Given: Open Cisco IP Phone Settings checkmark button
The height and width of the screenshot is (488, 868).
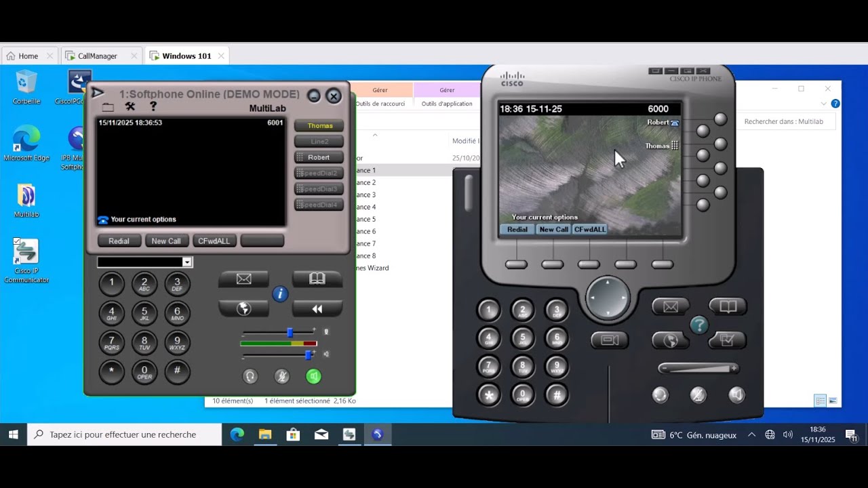Looking at the screenshot, I should tap(728, 340).
